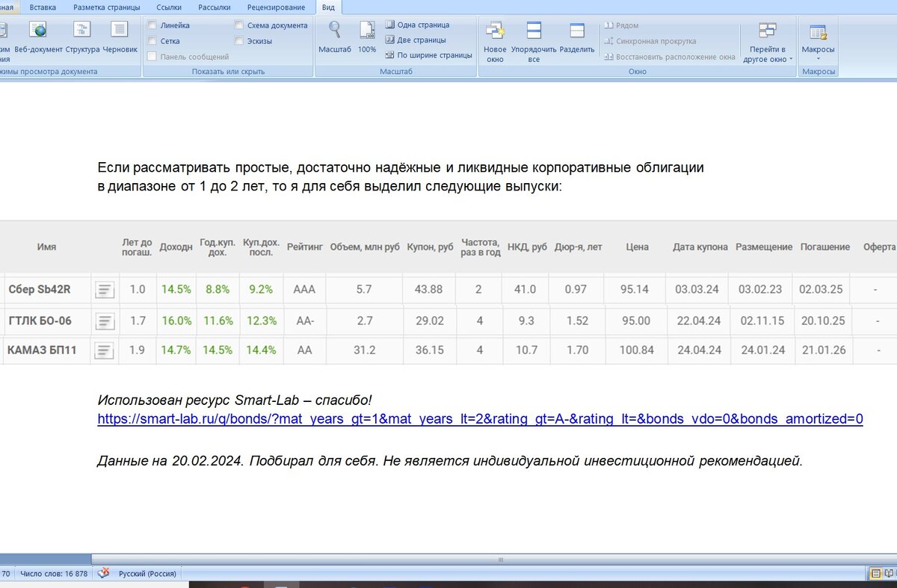The height and width of the screenshot is (588, 897).
Task: Click the 100.84 price cell
Action: pyautogui.click(x=637, y=350)
